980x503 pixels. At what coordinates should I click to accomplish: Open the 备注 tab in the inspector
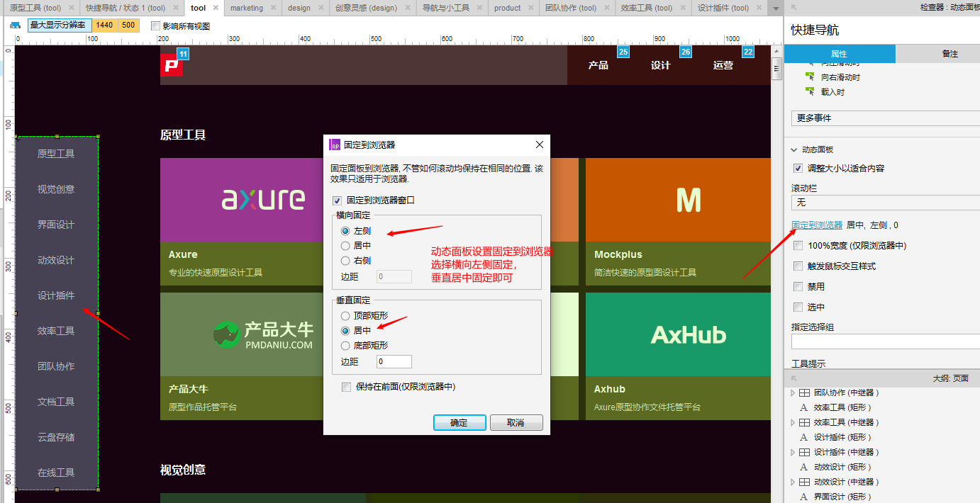click(938, 54)
